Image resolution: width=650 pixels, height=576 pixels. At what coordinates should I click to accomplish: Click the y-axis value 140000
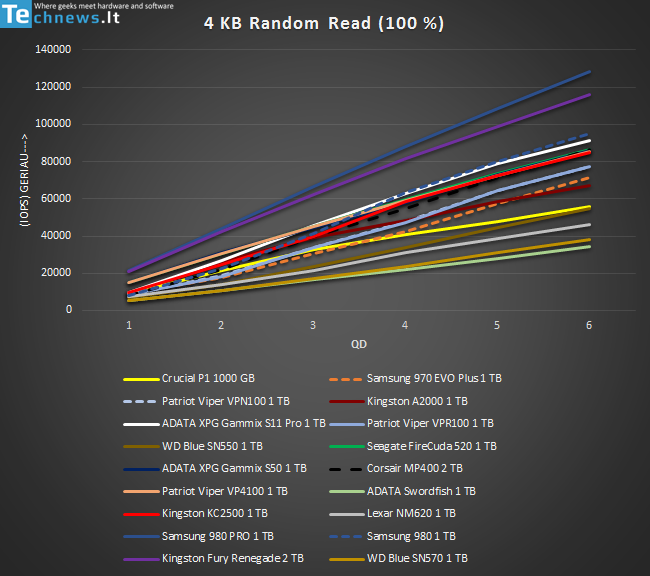53,49
